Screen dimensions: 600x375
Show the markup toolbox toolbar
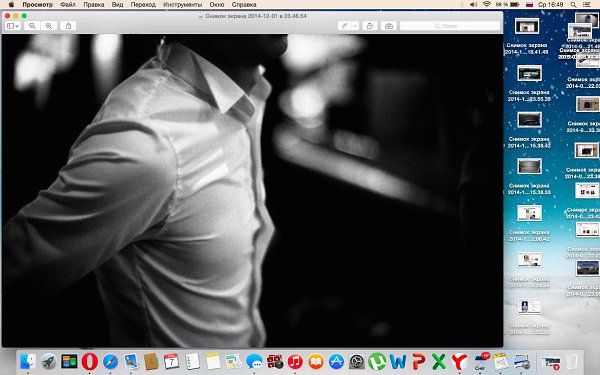[x=389, y=26]
